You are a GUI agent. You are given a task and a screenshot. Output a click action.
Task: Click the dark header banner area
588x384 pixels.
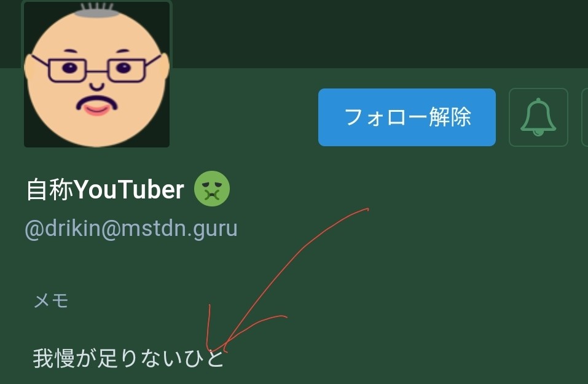click(375, 34)
